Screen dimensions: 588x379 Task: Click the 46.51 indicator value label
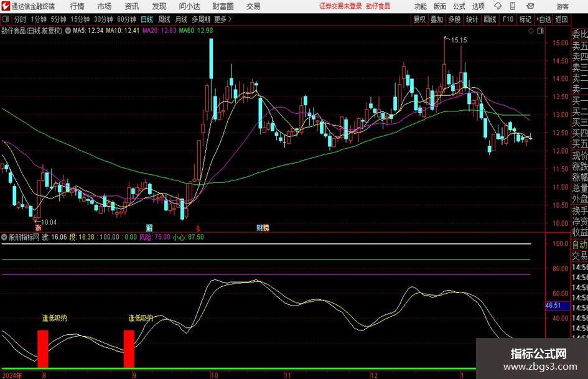point(553,306)
